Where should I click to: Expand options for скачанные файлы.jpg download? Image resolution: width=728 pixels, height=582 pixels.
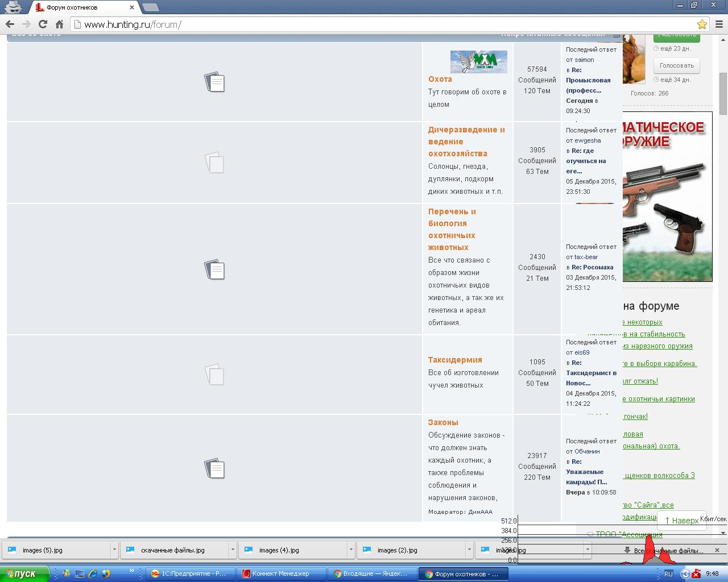coord(233,550)
